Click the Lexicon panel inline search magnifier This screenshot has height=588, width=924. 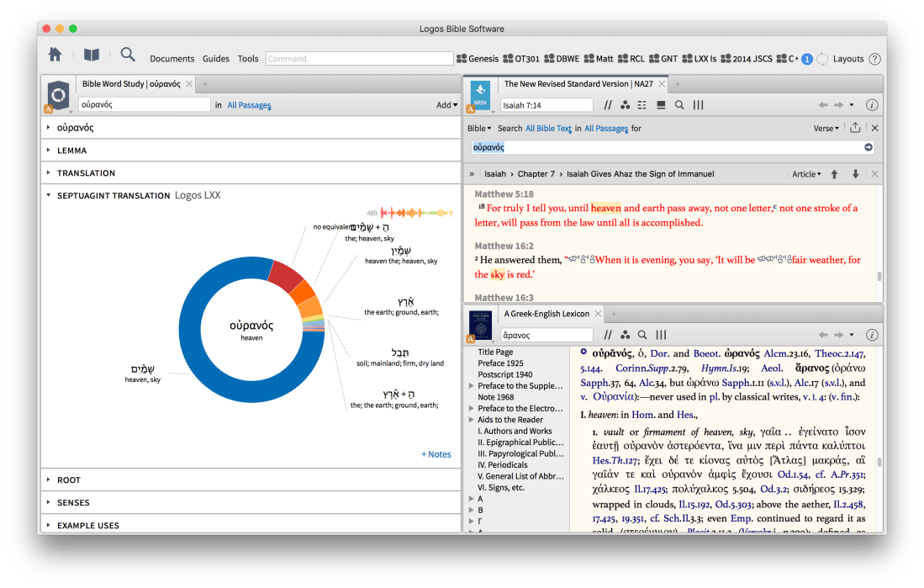pyautogui.click(x=642, y=335)
